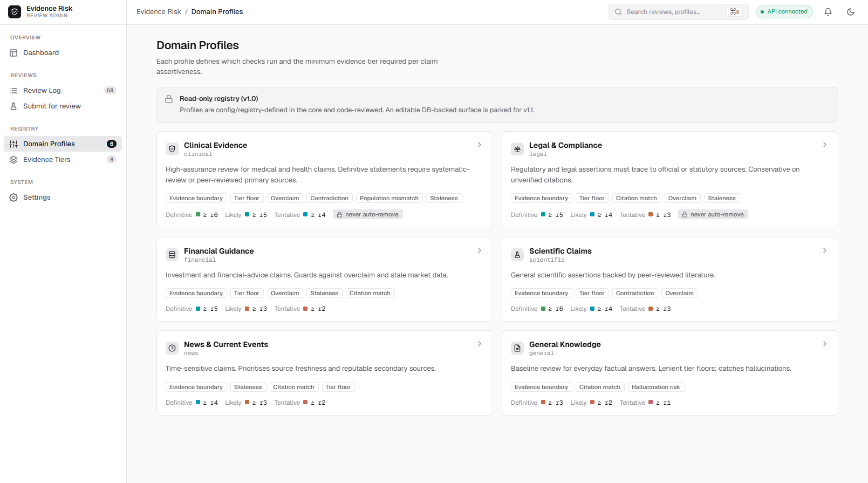868x483 pixels.
Task: Click the Dashboard layout icon
Action: tap(13, 53)
